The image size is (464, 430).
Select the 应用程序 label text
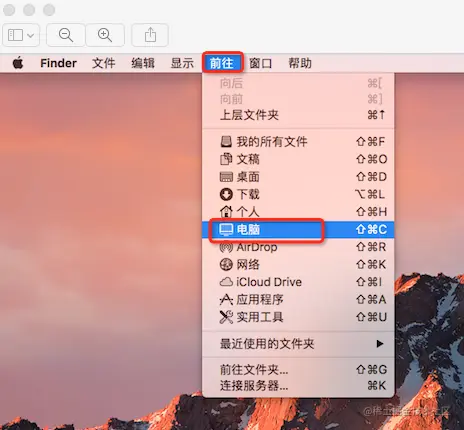[260, 299]
